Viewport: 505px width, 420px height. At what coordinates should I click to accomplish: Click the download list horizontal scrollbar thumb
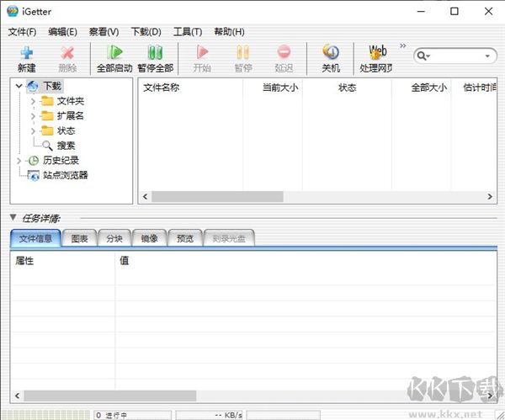217,196
